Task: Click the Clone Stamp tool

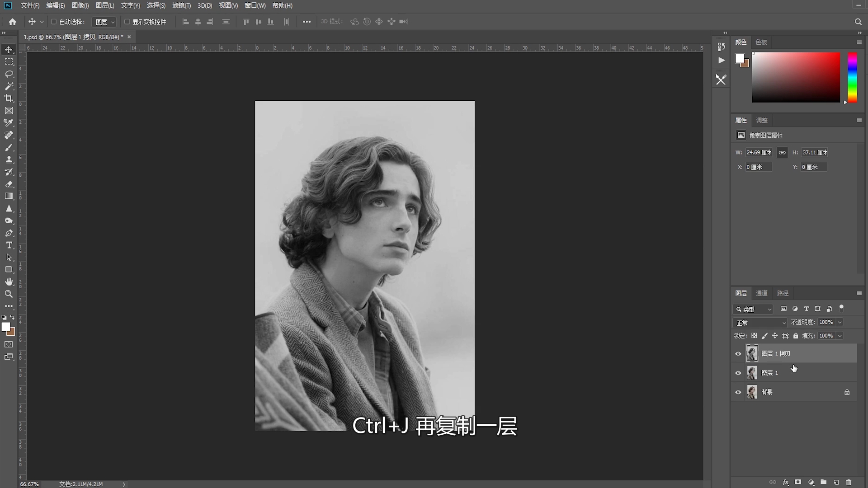Action: point(9,160)
